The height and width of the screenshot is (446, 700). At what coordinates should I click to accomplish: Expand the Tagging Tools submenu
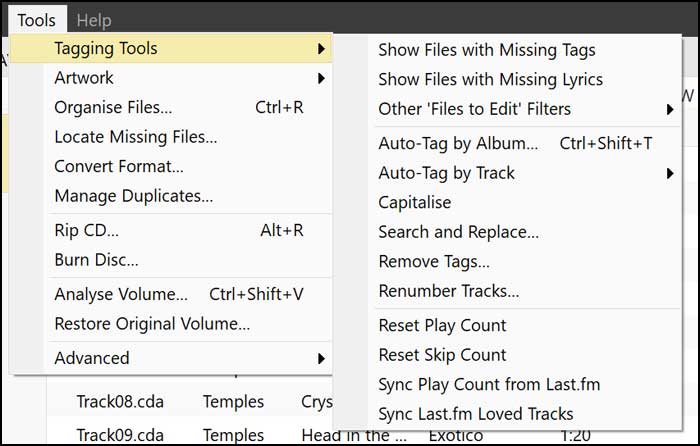(x=105, y=48)
